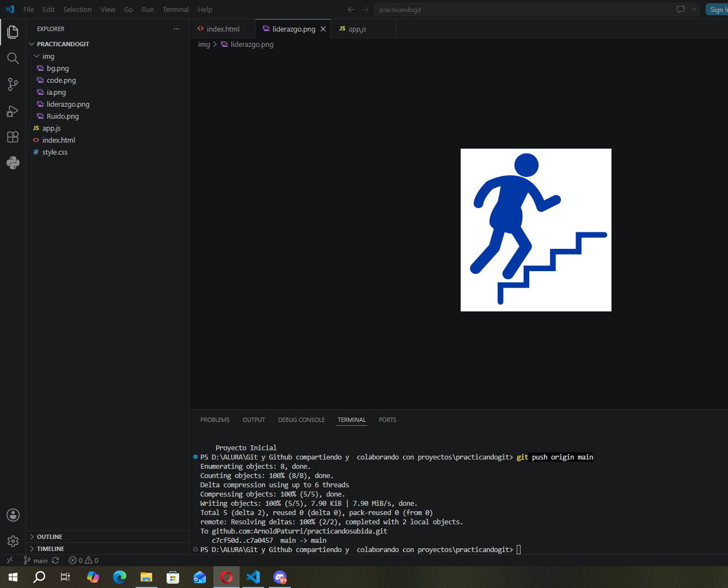The image size is (728, 588).
Task: Switch to the PROBLEMS panel tab
Action: (215, 420)
